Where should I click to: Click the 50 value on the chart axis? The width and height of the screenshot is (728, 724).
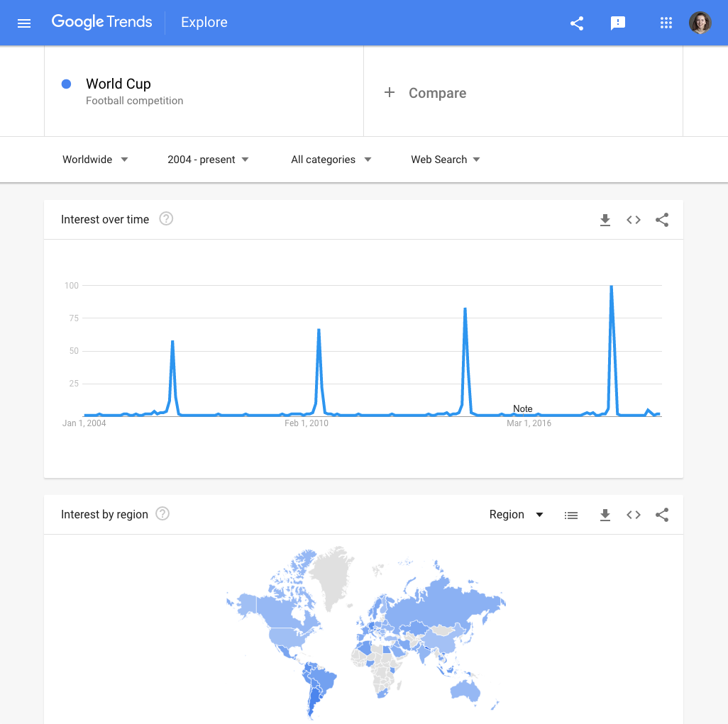pos(74,351)
